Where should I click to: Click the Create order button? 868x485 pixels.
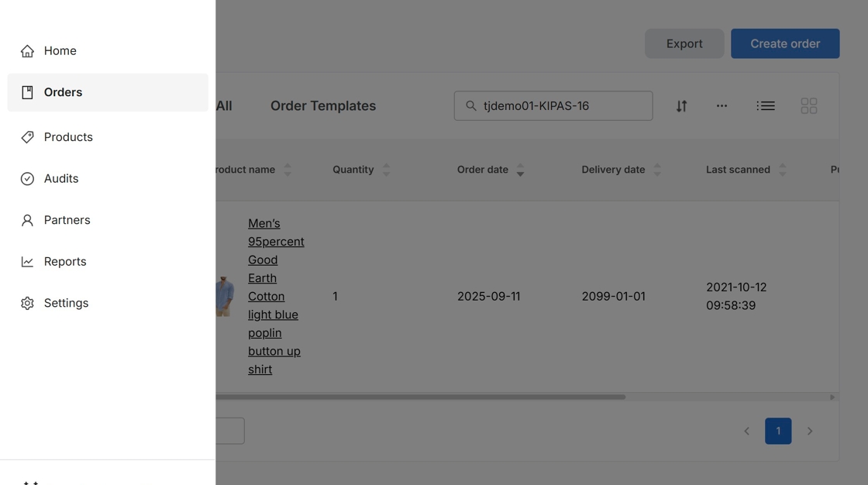[x=784, y=44]
